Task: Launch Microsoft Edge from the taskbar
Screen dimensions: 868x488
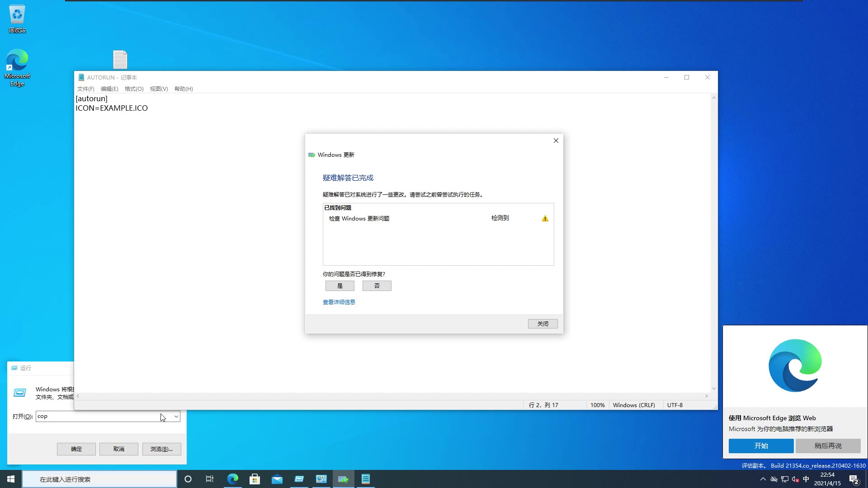Action: 232,479
